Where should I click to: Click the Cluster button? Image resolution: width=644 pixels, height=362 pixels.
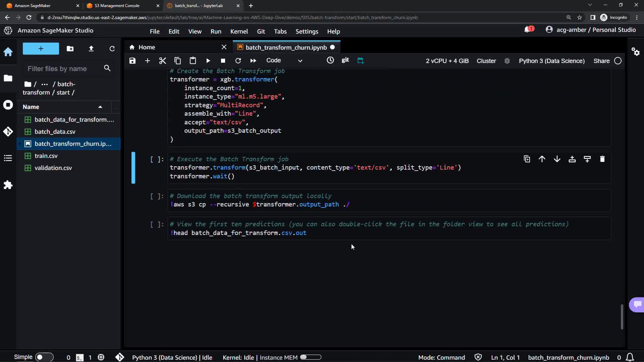click(486, 61)
